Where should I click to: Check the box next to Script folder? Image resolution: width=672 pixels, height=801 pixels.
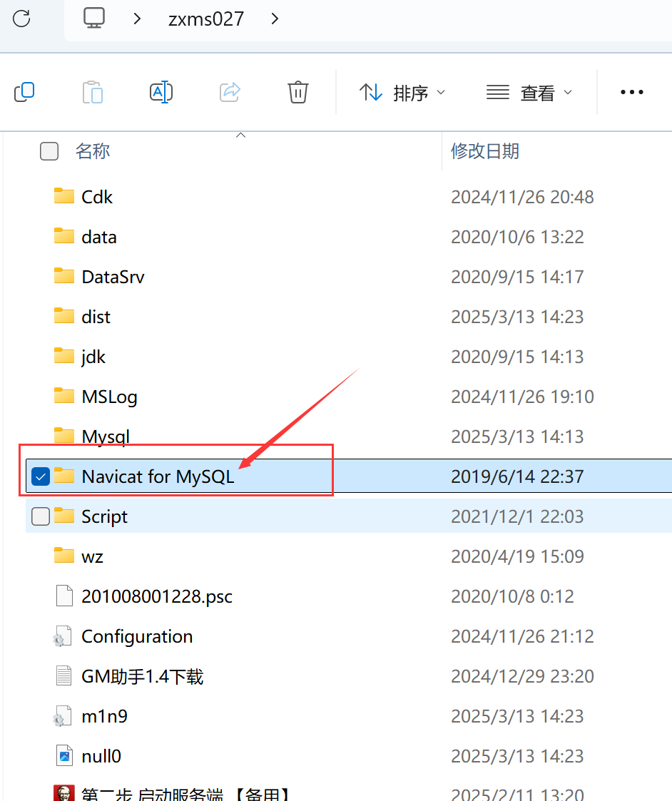click(41, 516)
